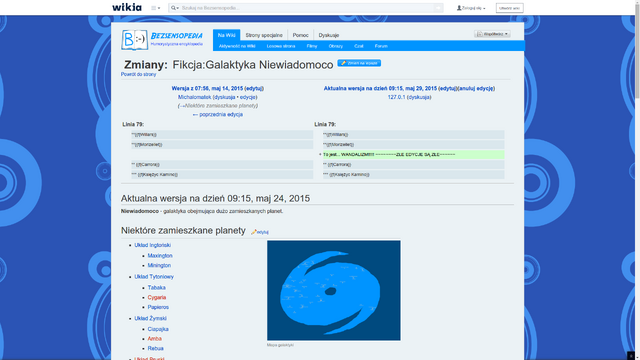
Task: Open the Bezsensopedia book logo
Action: [134, 40]
